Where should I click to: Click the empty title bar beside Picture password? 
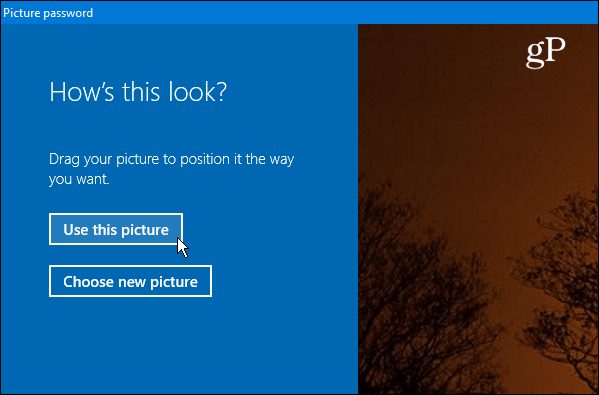pyautogui.click(x=344, y=13)
